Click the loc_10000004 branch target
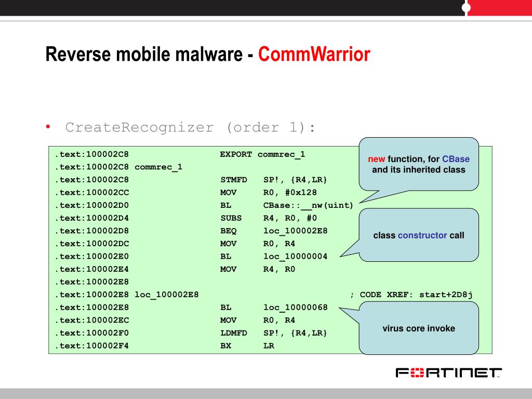 (295, 257)
